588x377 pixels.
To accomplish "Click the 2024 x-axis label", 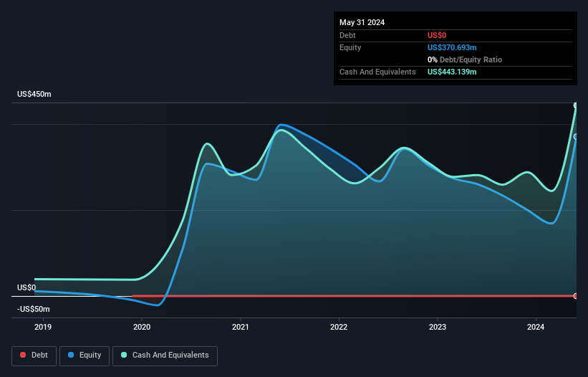I will [x=536, y=327].
